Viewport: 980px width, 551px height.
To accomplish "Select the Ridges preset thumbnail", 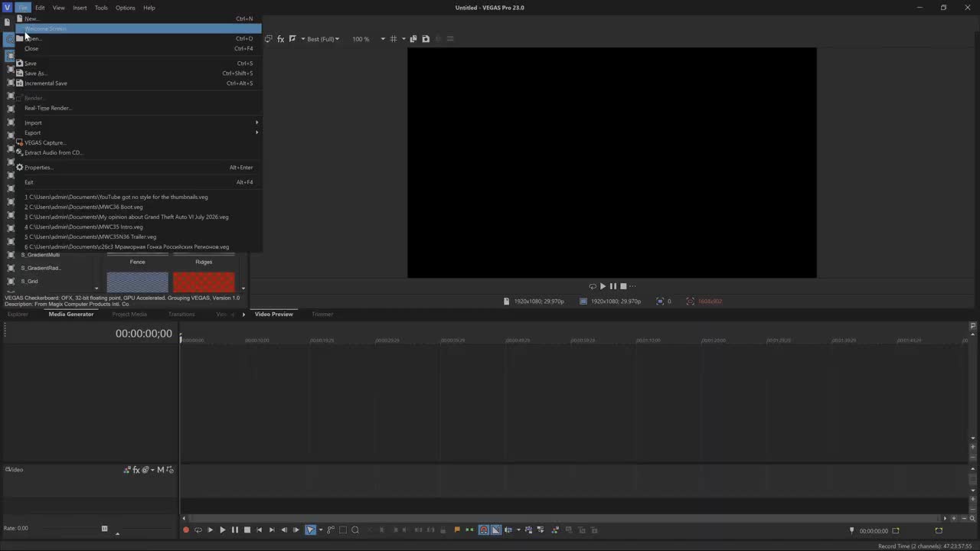I will [x=204, y=282].
